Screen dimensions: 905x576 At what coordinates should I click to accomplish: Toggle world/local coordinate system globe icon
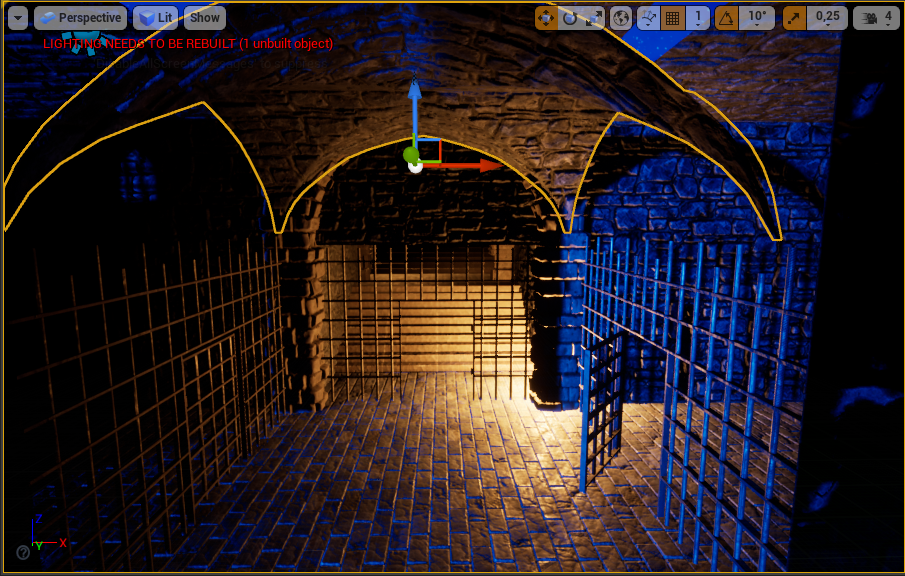pos(621,18)
